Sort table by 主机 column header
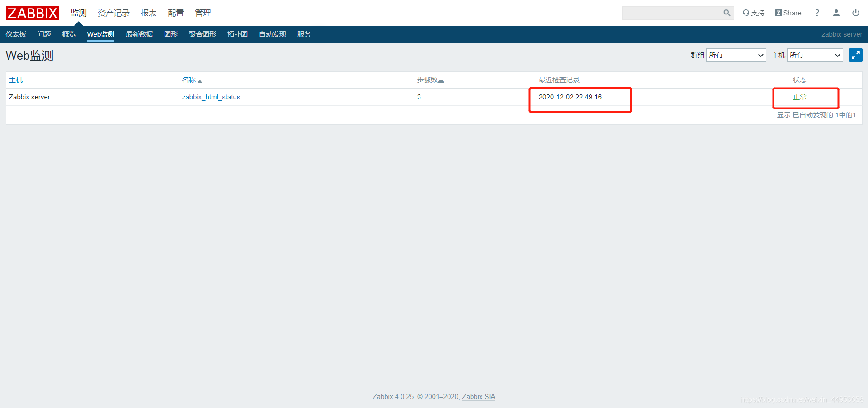 pyautogui.click(x=16, y=80)
